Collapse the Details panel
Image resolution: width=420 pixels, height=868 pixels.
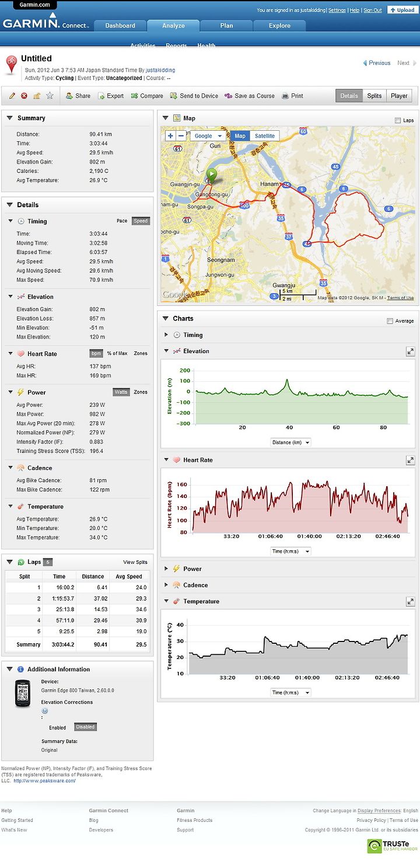[10, 205]
